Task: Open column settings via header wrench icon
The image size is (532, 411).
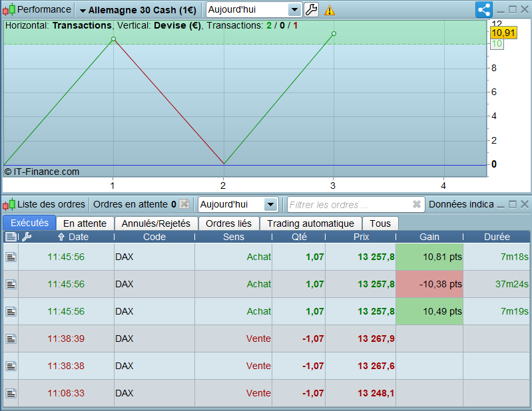Action: pyautogui.click(x=27, y=237)
